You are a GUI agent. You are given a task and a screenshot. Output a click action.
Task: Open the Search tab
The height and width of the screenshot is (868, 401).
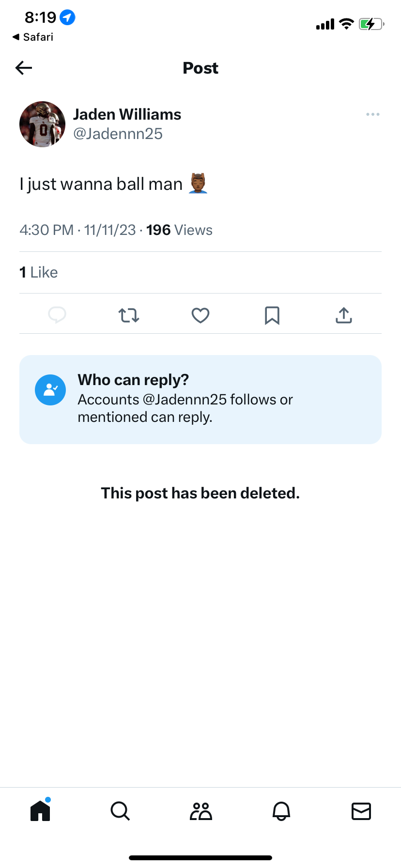coord(120,811)
